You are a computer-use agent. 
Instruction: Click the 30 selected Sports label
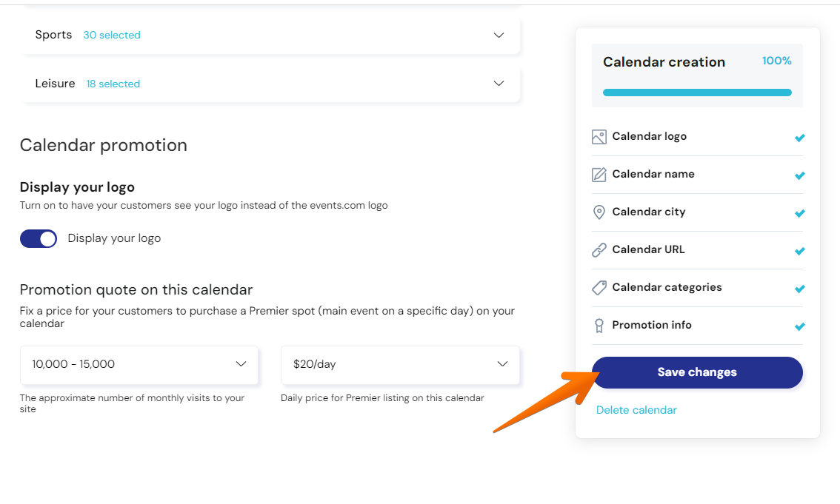(112, 36)
